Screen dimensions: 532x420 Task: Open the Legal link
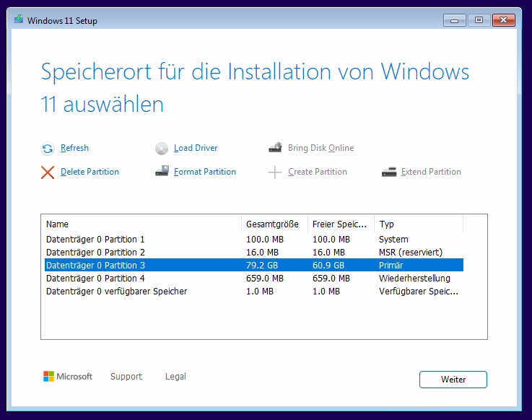(175, 377)
